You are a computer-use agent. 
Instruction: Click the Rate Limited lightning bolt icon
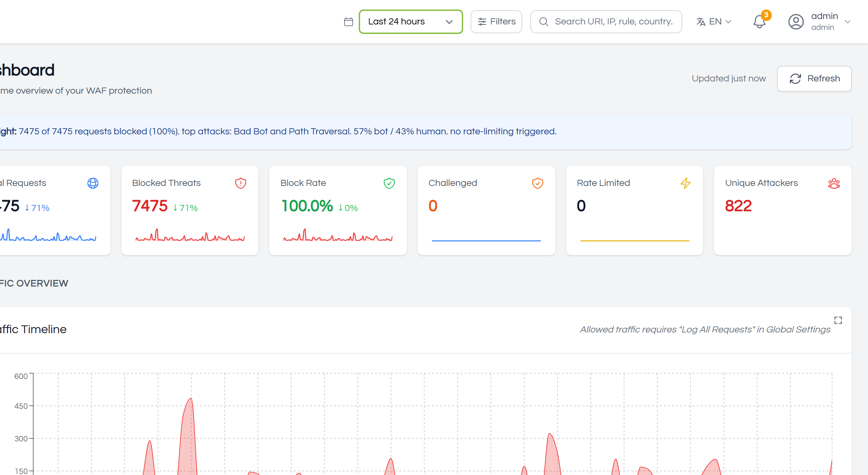click(685, 183)
